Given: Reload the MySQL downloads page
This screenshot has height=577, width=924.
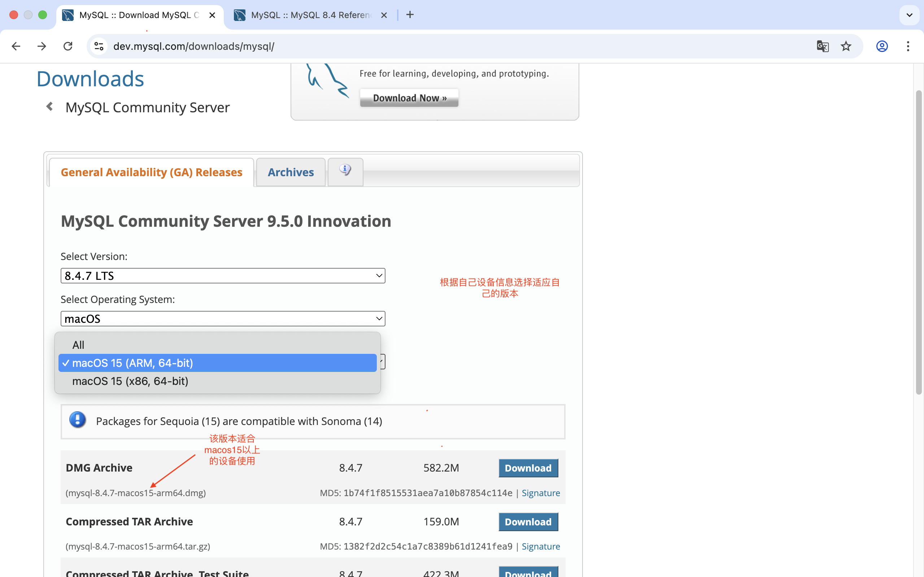Looking at the screenshot, I should point(68,46).
